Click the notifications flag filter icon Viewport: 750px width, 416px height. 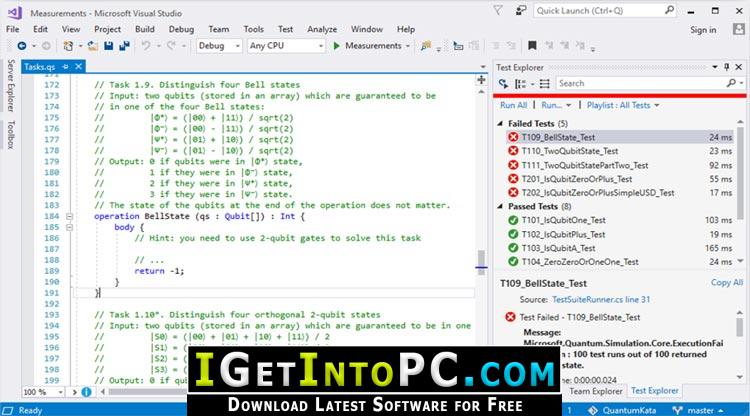tap(498, 11)
